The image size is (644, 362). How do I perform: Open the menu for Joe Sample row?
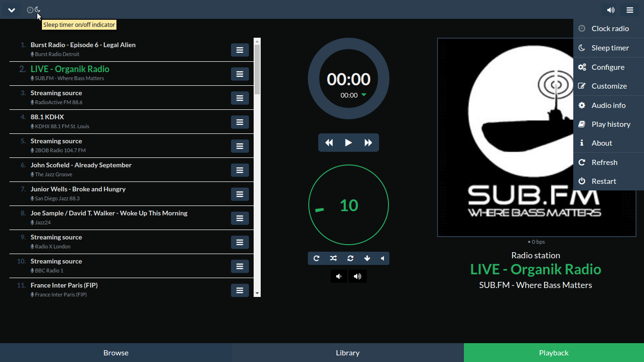click(239, 218)
